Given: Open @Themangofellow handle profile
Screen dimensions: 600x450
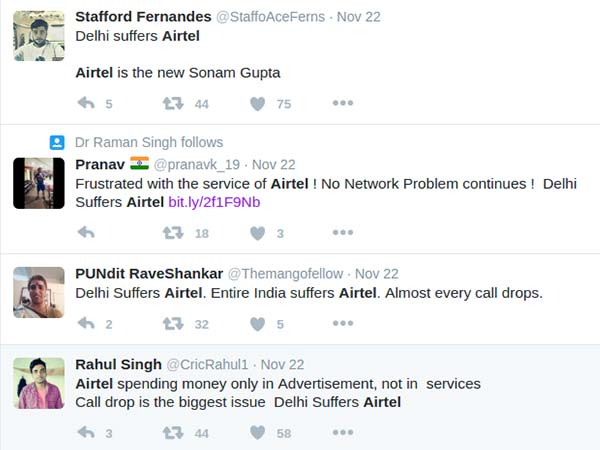Looking at the screenshot, I should click(x=286, y=274).
